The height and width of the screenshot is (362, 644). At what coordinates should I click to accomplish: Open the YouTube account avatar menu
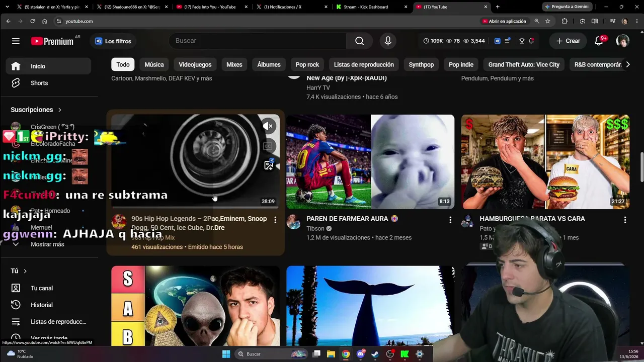tap(622, 41)
